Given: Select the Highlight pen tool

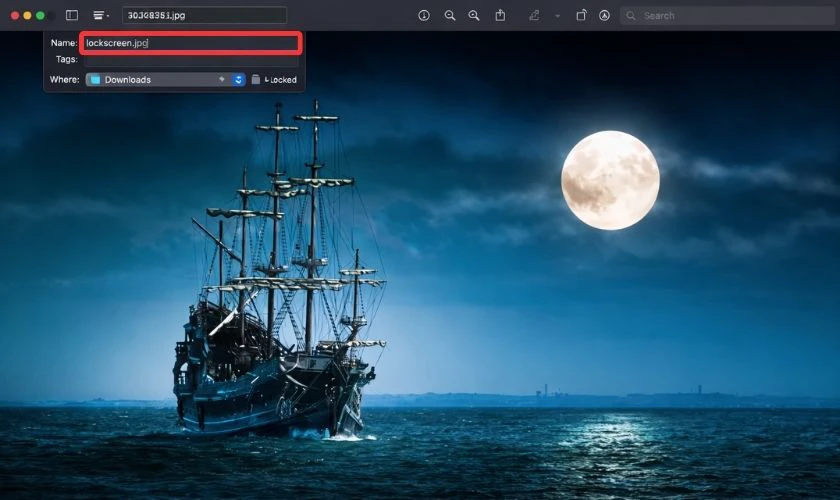Looking at the screenshot, I should pyautogui.click(x=535, y=16).
